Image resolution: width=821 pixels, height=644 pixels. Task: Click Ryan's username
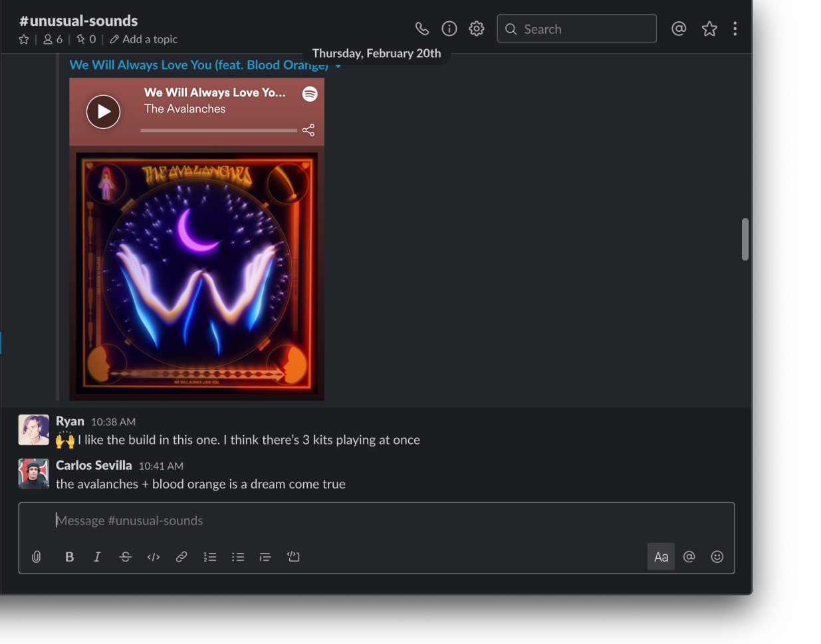coord(70,421)
